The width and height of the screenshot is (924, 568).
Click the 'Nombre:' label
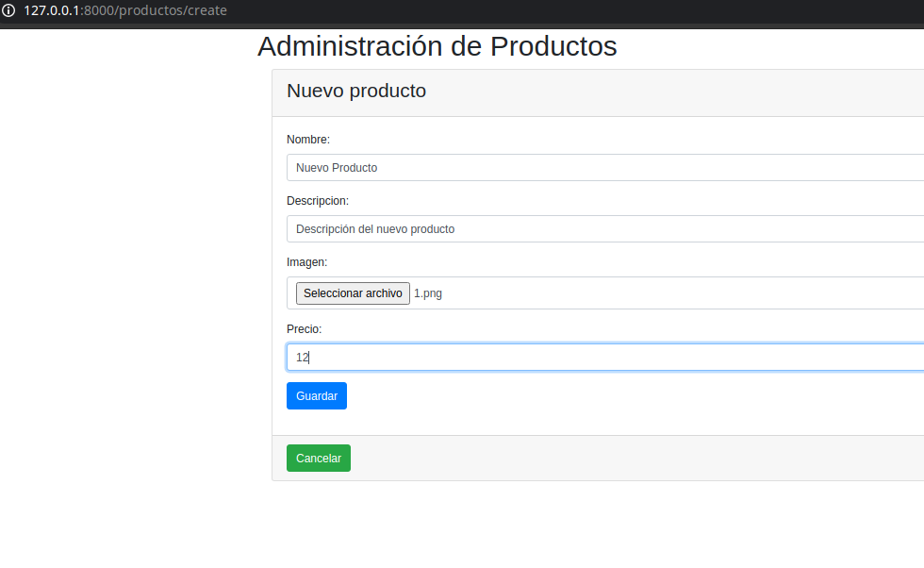point(307,140)
